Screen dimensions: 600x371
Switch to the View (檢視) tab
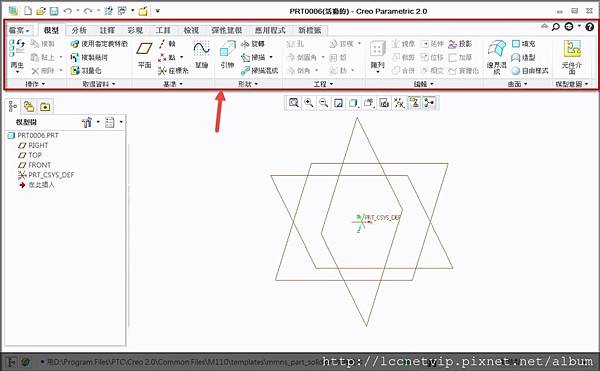click(x=191, y=30)
